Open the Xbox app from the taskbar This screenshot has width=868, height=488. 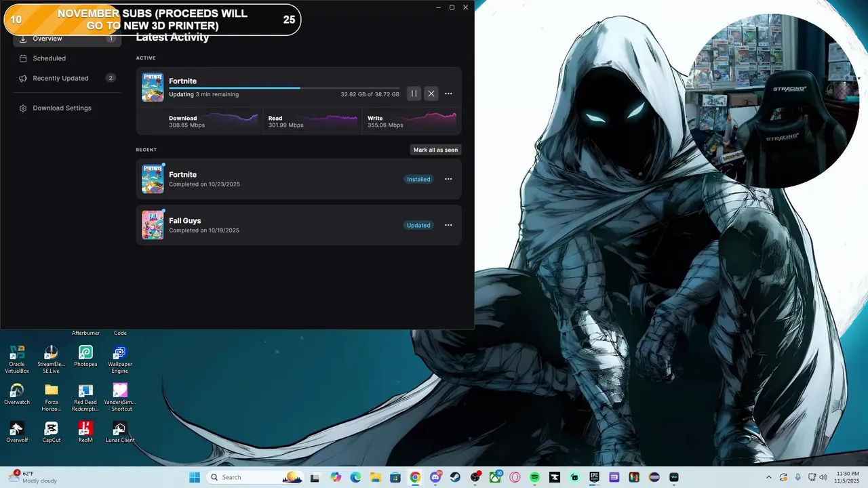tap(495, 477)
